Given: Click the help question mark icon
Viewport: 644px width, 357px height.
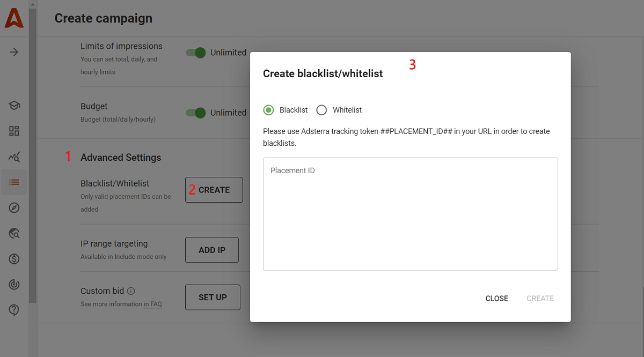Looking at the screenshot, I should click(13, 310).
